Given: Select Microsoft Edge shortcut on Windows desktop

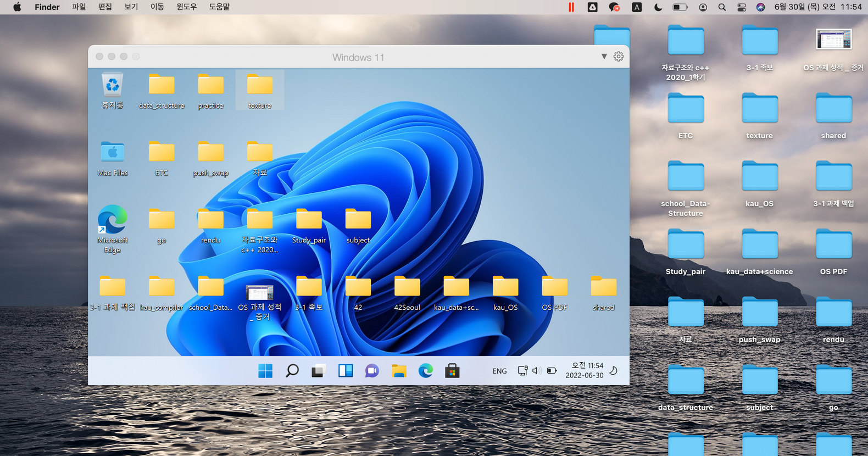Looking at the screenshot, I should click(x=113, y=229).
